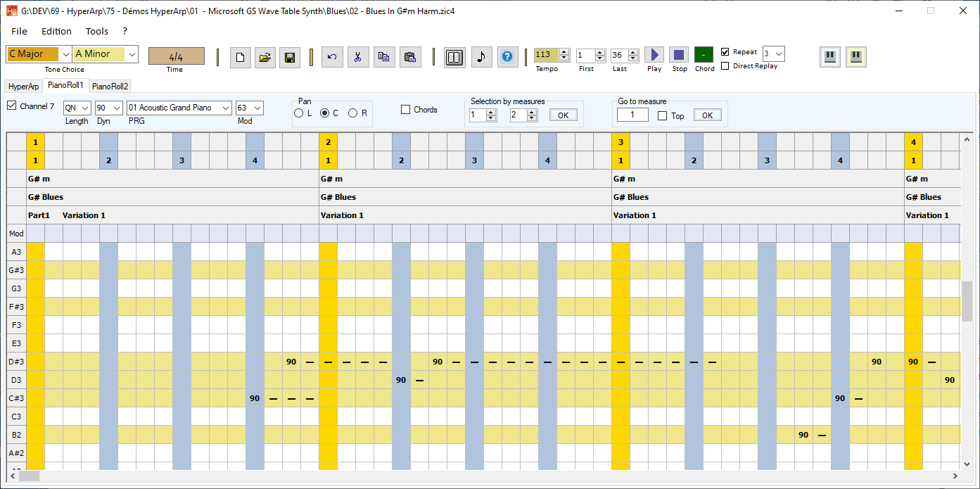Save the file with the floppy disk icon
The width and height of the screenshot is (980, 489).
click(x=289, y=57)
